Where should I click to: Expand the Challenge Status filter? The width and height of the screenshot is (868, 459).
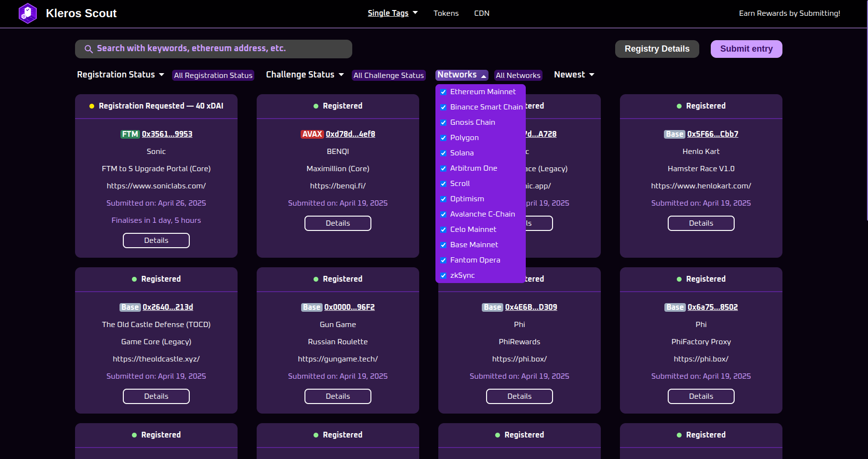click(x=304, y=75)
